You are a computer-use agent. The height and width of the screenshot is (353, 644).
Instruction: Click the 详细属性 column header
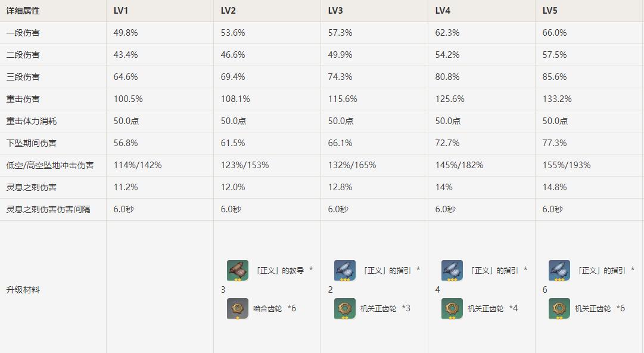(23, 11)
